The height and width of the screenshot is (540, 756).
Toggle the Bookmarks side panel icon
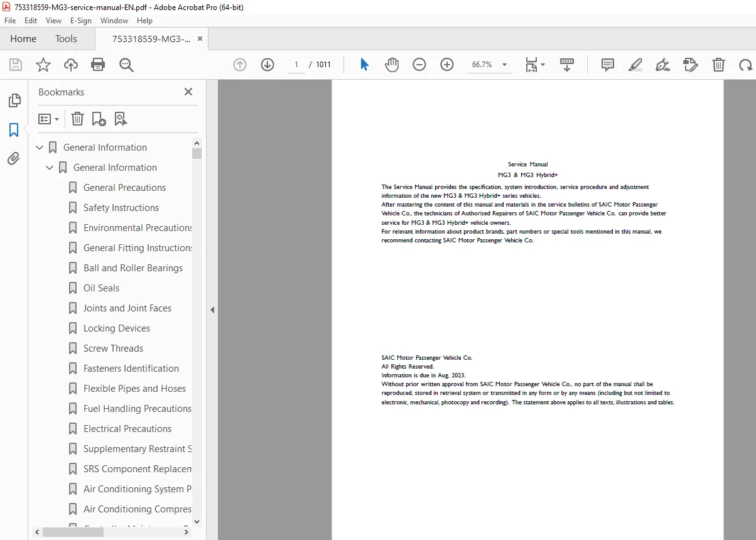pos(14,130)
